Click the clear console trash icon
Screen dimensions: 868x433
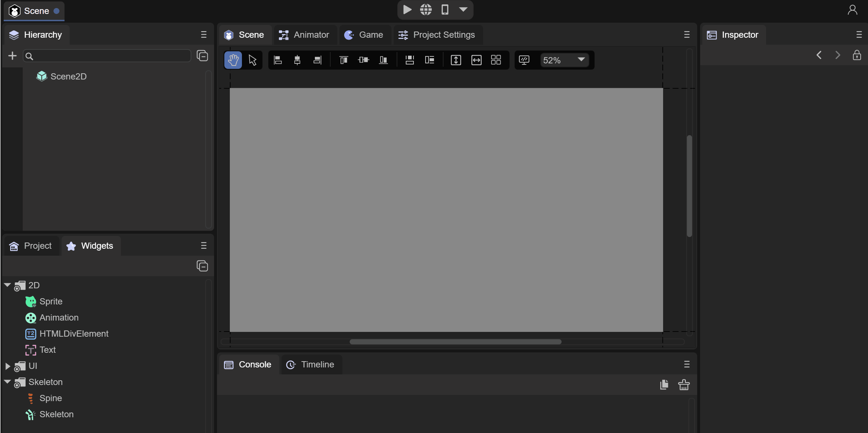[684, 385]
